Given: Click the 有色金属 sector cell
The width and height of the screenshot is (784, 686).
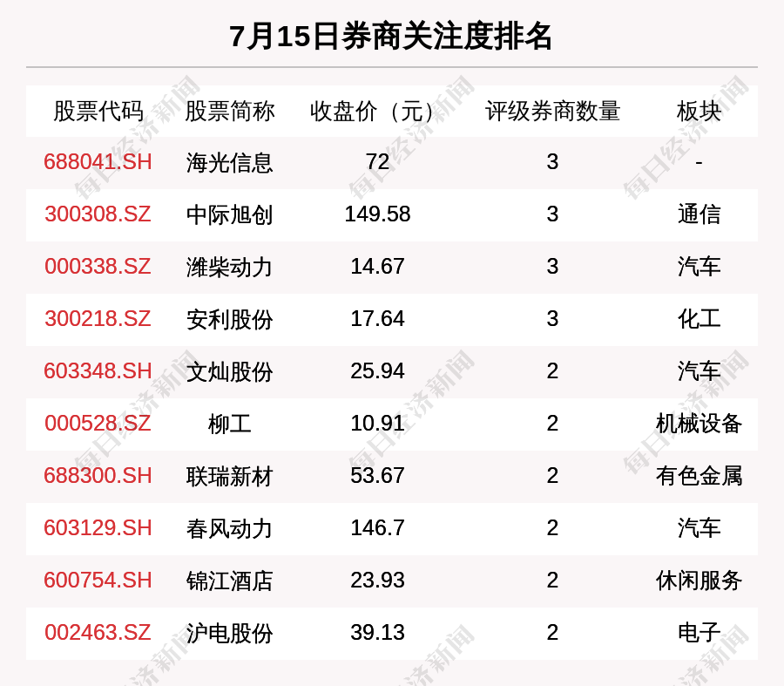Looking at the screenshot, I should pyautogui.click(x=699, y=476).
